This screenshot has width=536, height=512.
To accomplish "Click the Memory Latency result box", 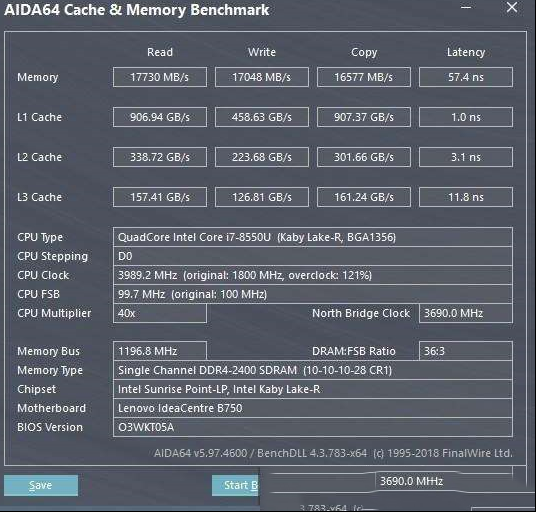I will pos(466,77).
